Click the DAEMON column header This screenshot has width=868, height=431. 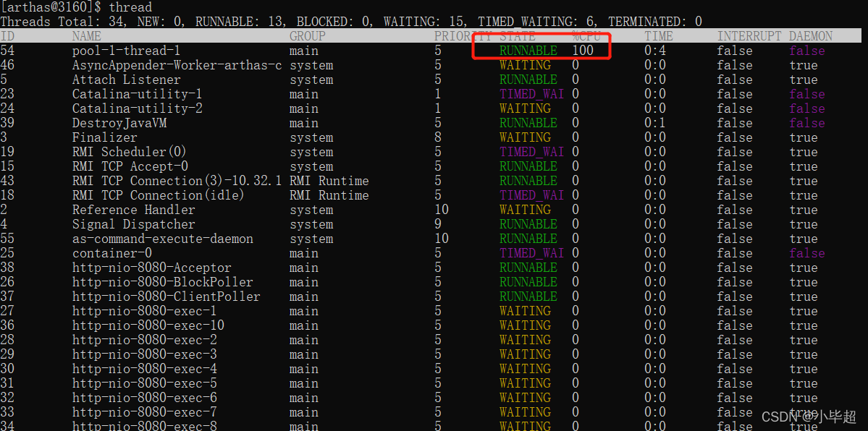tap(810, 36)
